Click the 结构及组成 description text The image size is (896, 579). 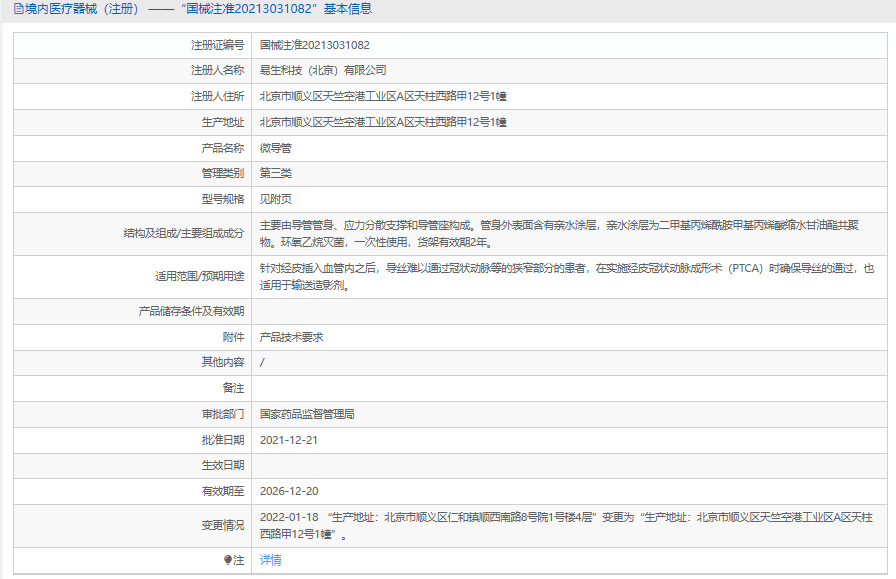[x=558, y=233]
